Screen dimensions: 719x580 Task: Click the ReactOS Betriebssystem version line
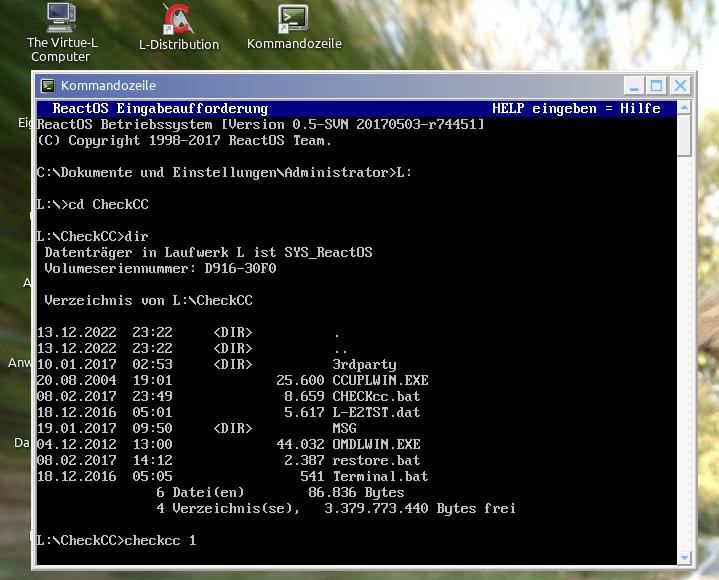260,125
